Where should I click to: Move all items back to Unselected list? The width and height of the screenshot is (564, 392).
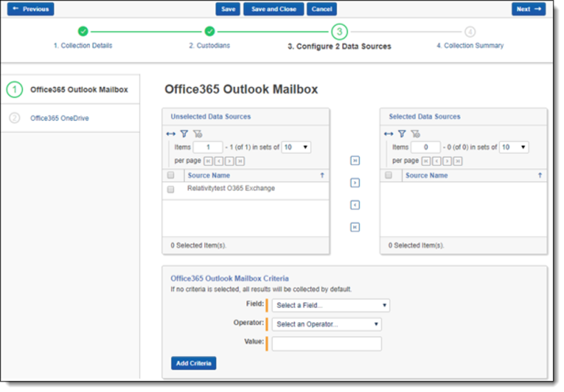pos(355,227)
